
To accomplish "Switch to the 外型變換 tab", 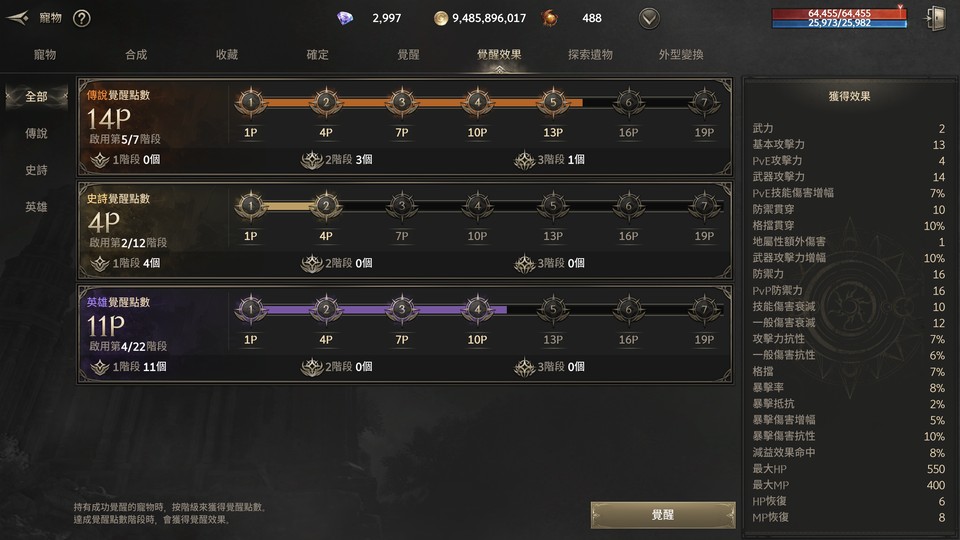I will tap(681, 54).
